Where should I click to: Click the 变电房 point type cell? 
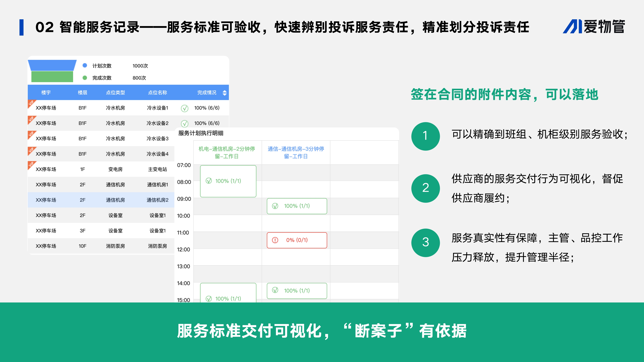115,169
